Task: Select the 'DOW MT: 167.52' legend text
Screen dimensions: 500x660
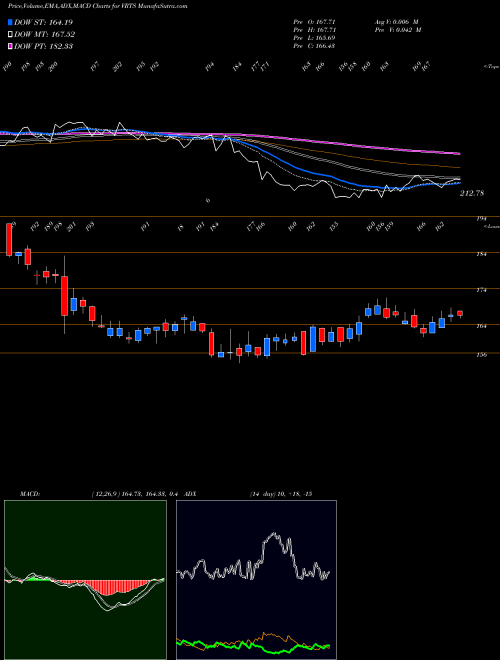Action: [44, 34]
